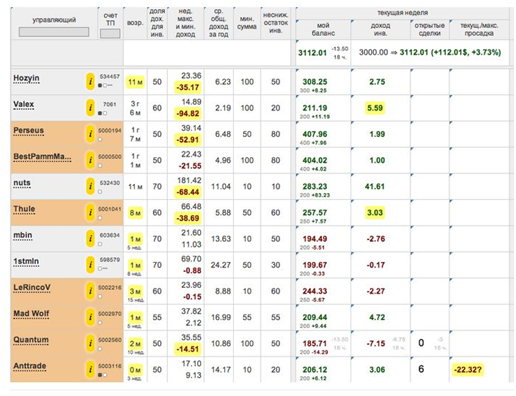Open the info icon for Valex
The width and height of the screenshot is (516, 396).
point(90,108)
